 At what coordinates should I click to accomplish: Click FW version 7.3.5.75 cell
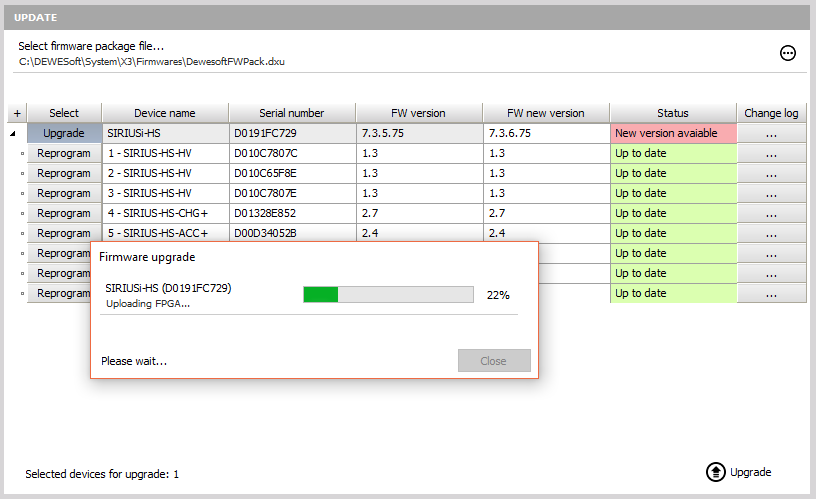419,133
